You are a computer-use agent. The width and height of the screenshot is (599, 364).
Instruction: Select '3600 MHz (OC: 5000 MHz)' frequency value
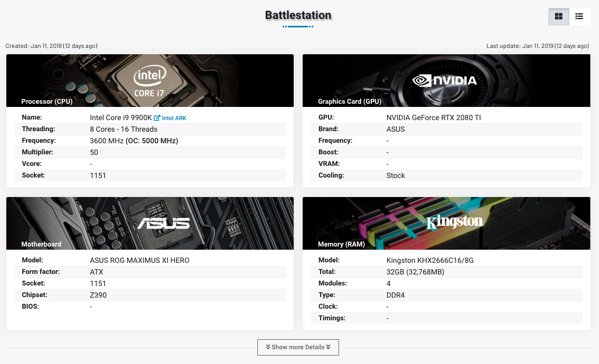pos(134,141)
